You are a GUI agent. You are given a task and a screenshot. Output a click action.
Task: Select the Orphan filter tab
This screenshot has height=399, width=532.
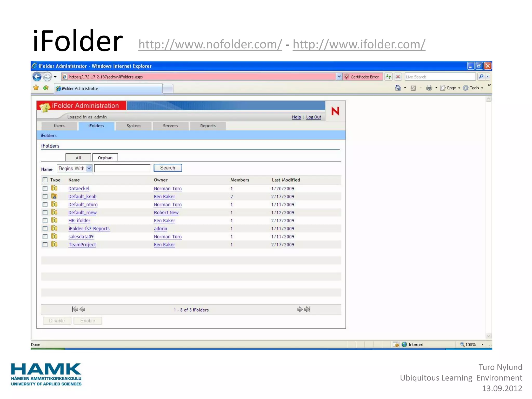point(105,157)
